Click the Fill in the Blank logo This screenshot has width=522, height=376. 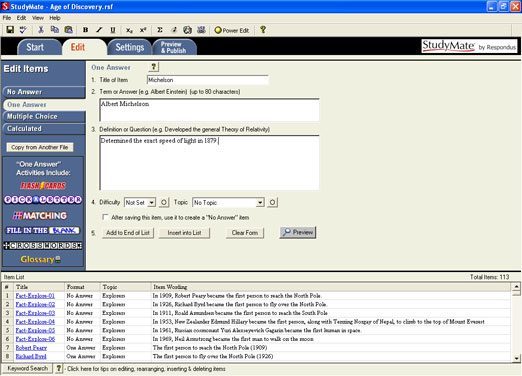43,230
